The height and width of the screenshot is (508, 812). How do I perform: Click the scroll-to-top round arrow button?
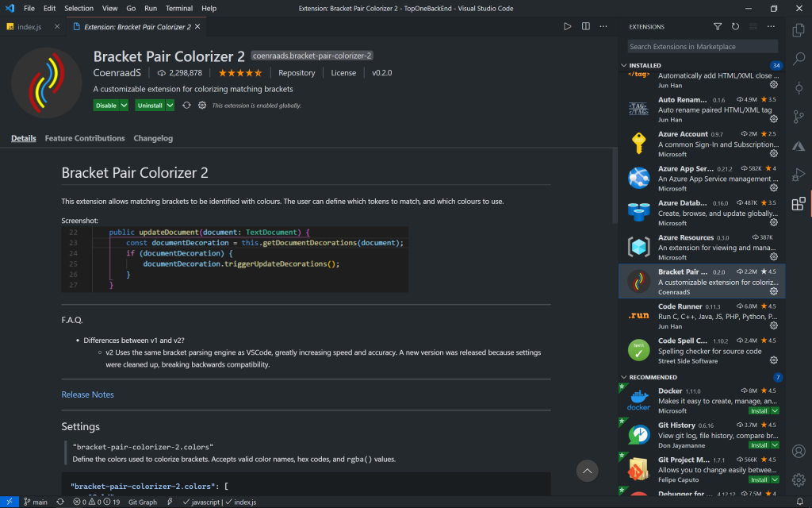587,471
